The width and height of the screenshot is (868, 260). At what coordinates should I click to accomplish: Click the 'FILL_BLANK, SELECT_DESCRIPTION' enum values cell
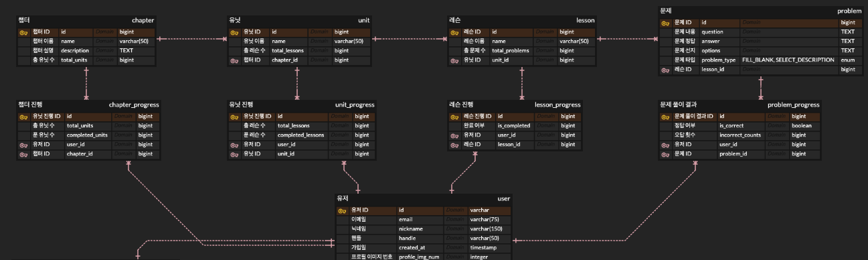(x=788, y=60)
